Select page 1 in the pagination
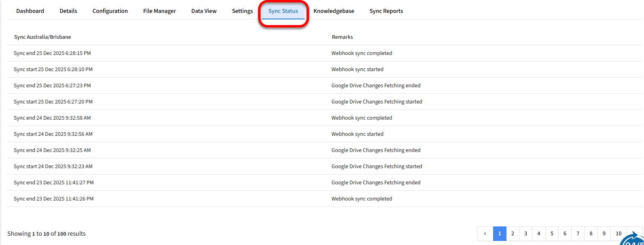 500,234
